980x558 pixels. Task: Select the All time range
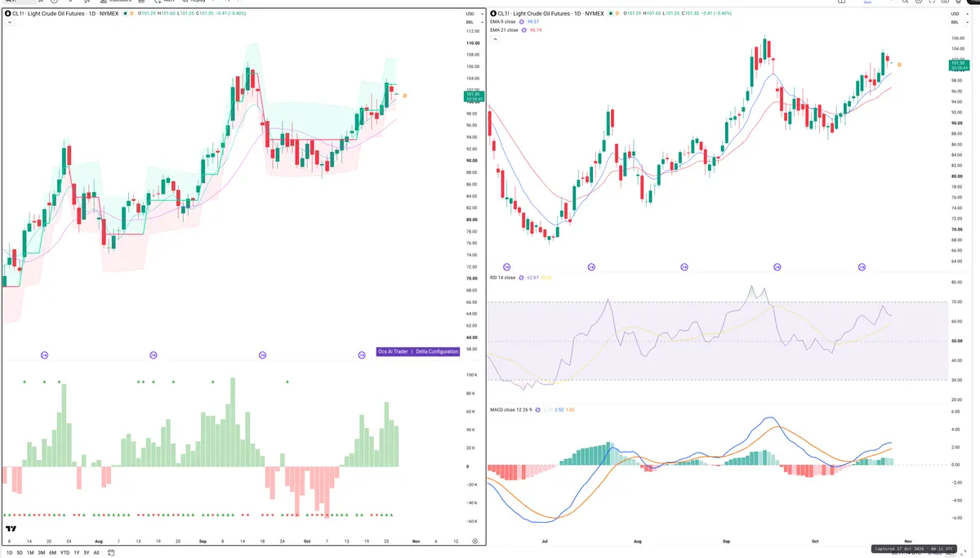click(96, 553)
